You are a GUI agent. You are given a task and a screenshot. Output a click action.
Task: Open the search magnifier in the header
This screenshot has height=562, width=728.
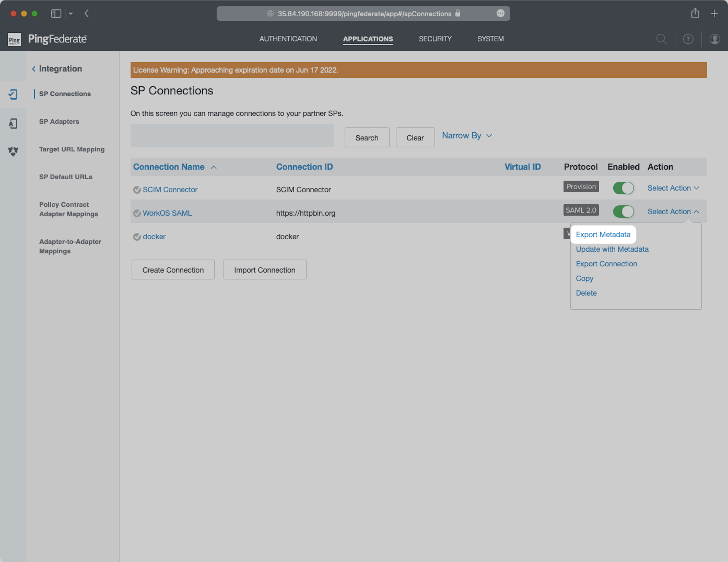coord(661,39)
